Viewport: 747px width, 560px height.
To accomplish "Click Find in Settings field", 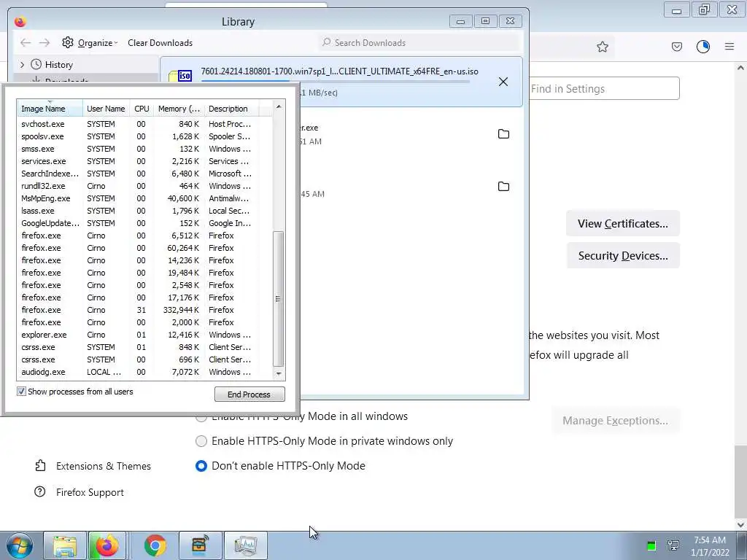I will 604,88.
